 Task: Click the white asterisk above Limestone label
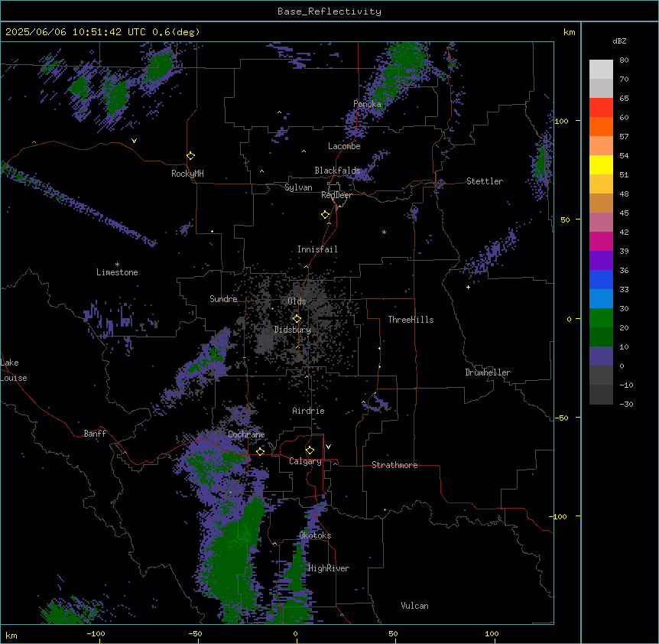tap(117, 265)
